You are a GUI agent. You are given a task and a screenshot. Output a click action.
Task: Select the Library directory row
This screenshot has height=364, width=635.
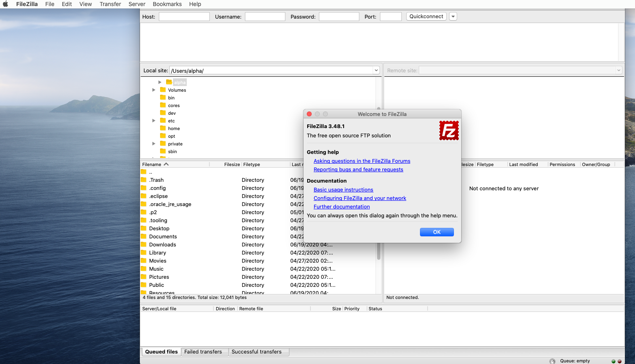tap(258, 252)
